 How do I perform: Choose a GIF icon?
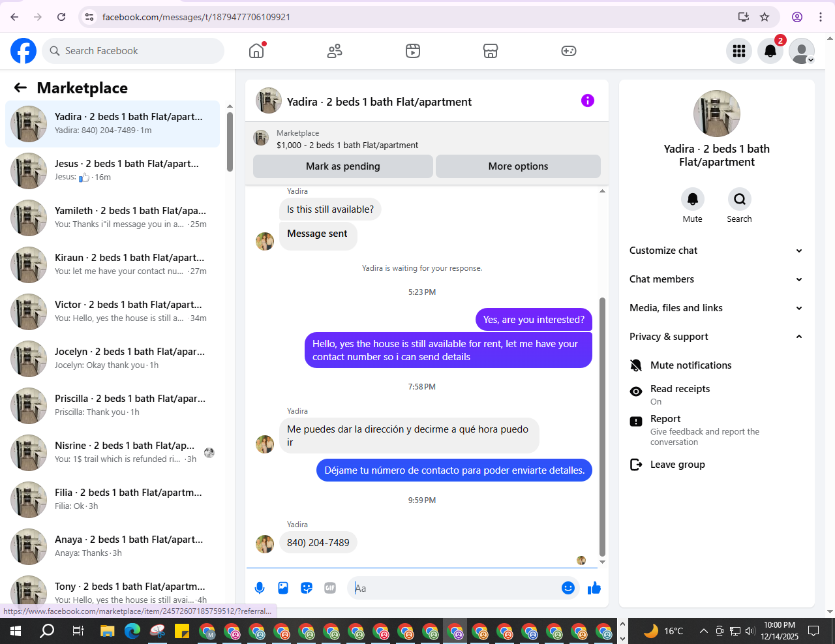(x=330, y=588)
